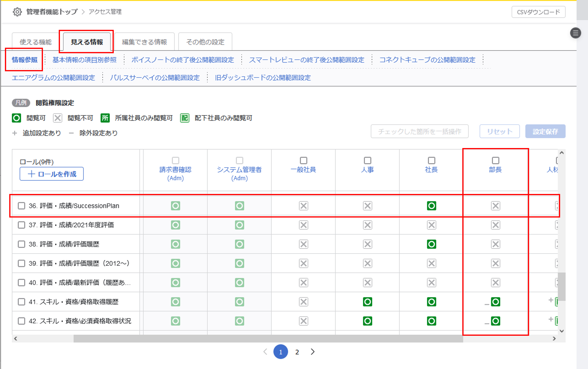Toggle 一般社員 permission for row 38 評価履歴
This screenshot has width=588, height=369.
[303, 244]
